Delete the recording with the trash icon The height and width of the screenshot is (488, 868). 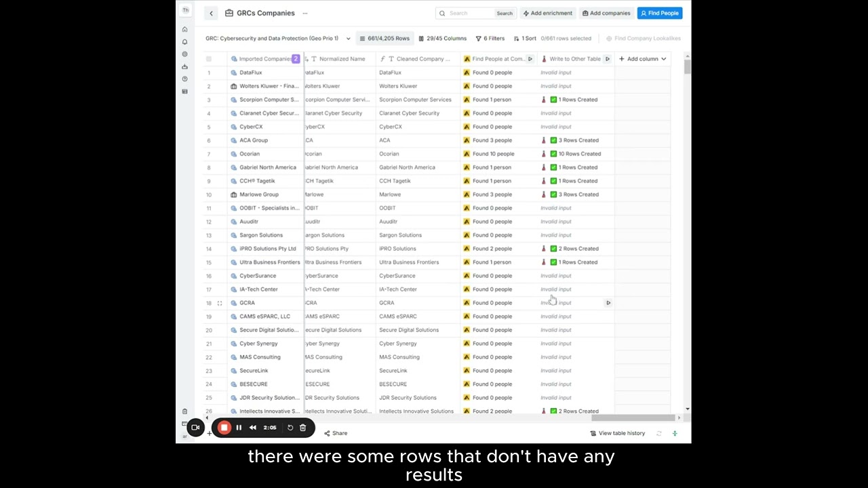pyautogui.click(x=302, y=428)
